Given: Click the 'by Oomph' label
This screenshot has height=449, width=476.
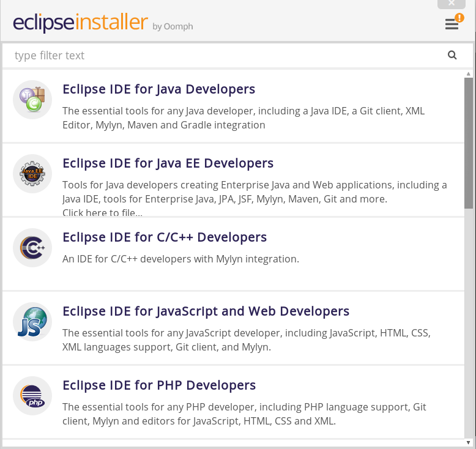Looking at the screenshot, I should [173, 27].
